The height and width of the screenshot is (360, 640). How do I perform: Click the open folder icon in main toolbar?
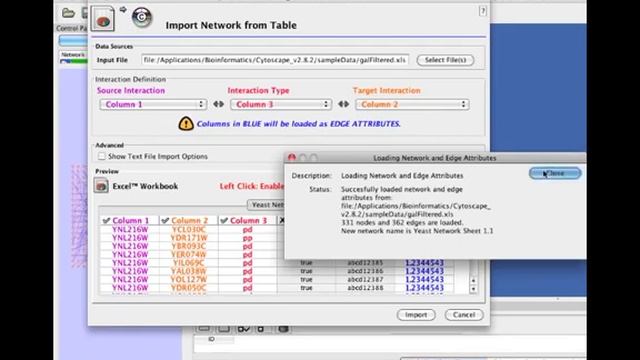click(x=68, y=13)
